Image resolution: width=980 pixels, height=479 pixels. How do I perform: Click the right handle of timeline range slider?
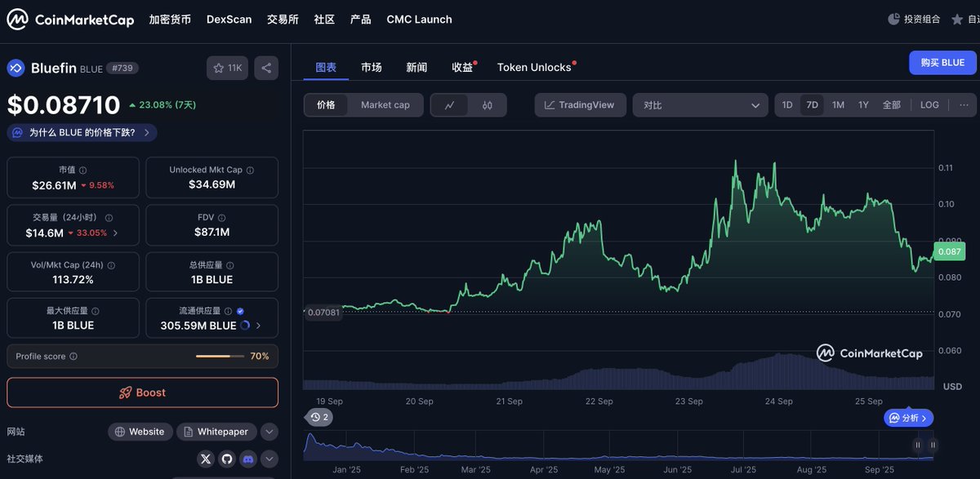pos(933,445)
